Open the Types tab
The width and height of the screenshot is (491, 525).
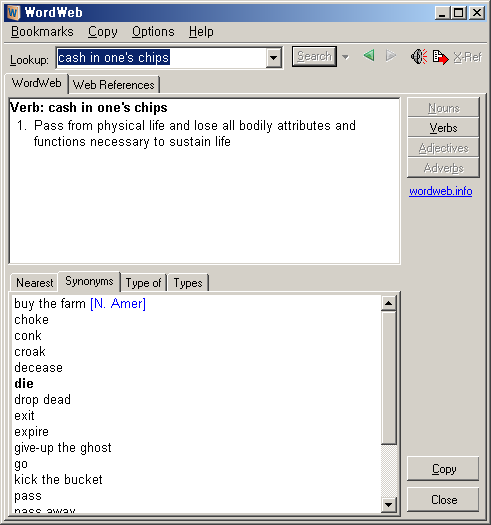point(188,283)
